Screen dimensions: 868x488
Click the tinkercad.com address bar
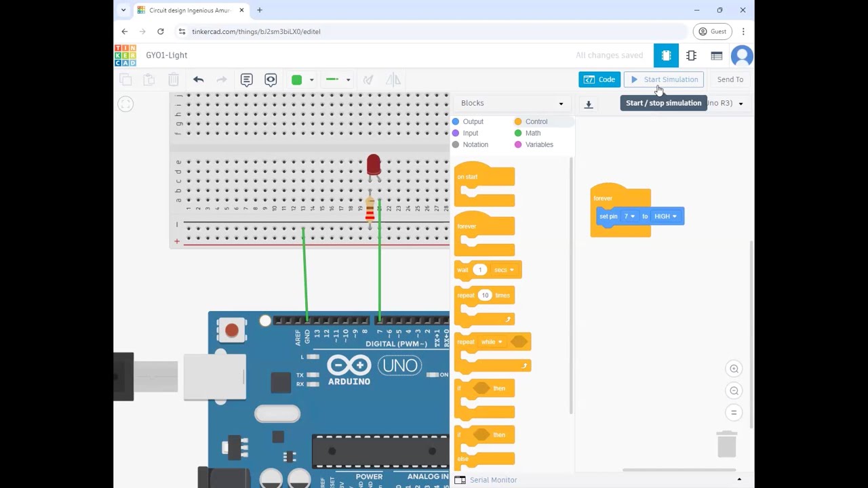431,31
